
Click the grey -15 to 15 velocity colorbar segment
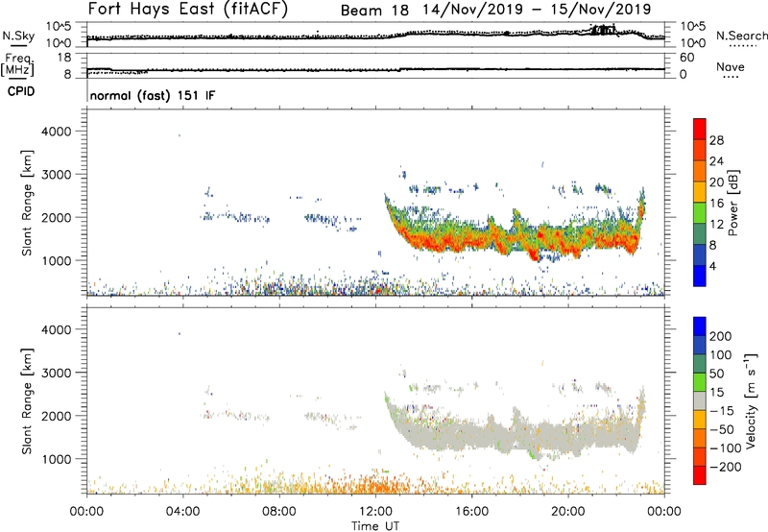point(700,401)
